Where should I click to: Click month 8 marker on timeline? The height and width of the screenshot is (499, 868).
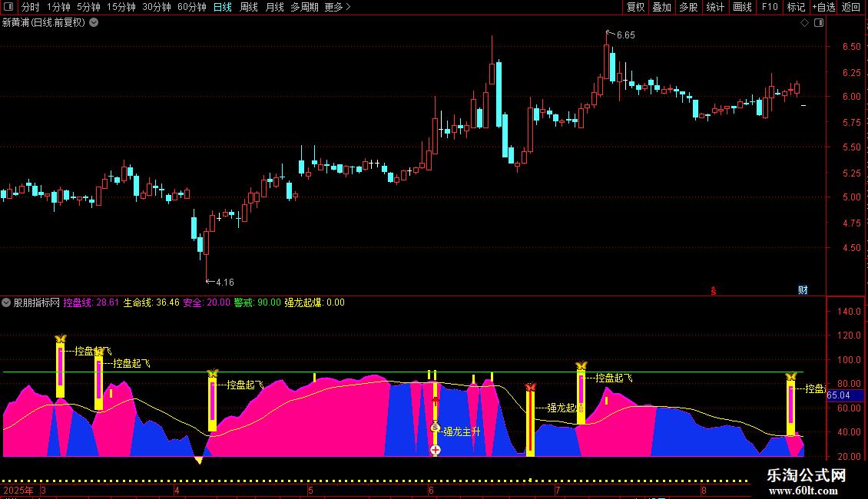704,490
